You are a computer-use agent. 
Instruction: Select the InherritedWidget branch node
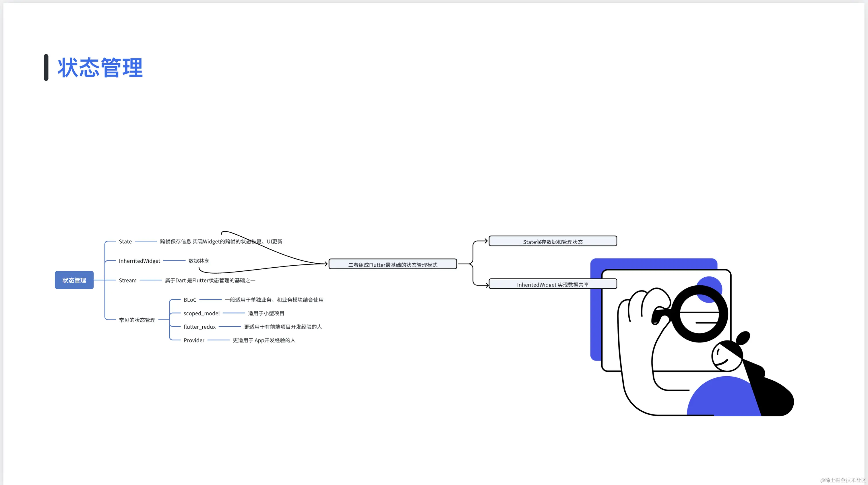[139, 261]
